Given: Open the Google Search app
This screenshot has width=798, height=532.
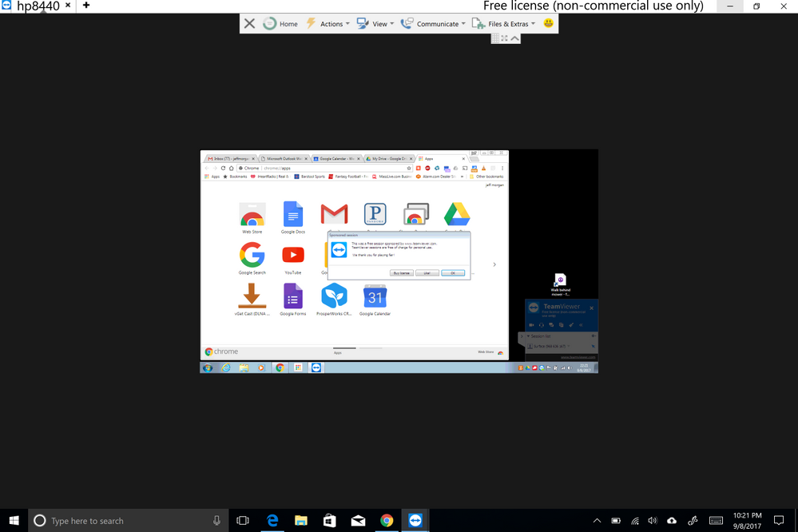Looking at the screenshot, I should tap(252, 258).
